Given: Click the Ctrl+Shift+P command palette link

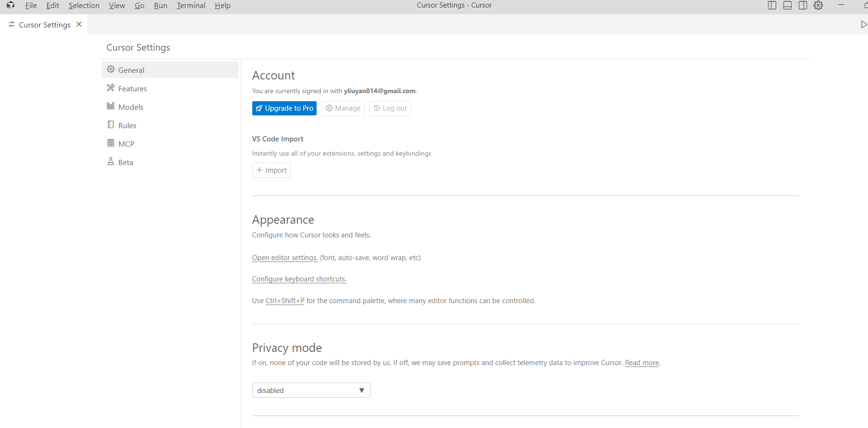Looking at the screenshot, I should [285, 301].
